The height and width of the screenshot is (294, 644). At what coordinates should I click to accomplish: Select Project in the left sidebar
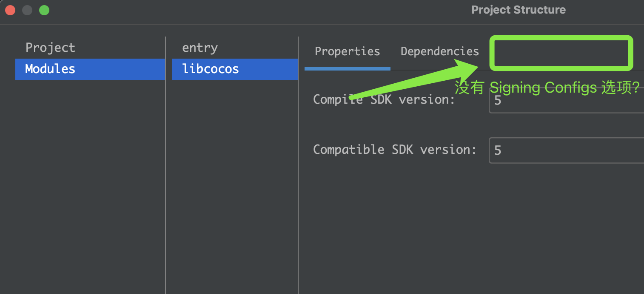click(50, 48)
